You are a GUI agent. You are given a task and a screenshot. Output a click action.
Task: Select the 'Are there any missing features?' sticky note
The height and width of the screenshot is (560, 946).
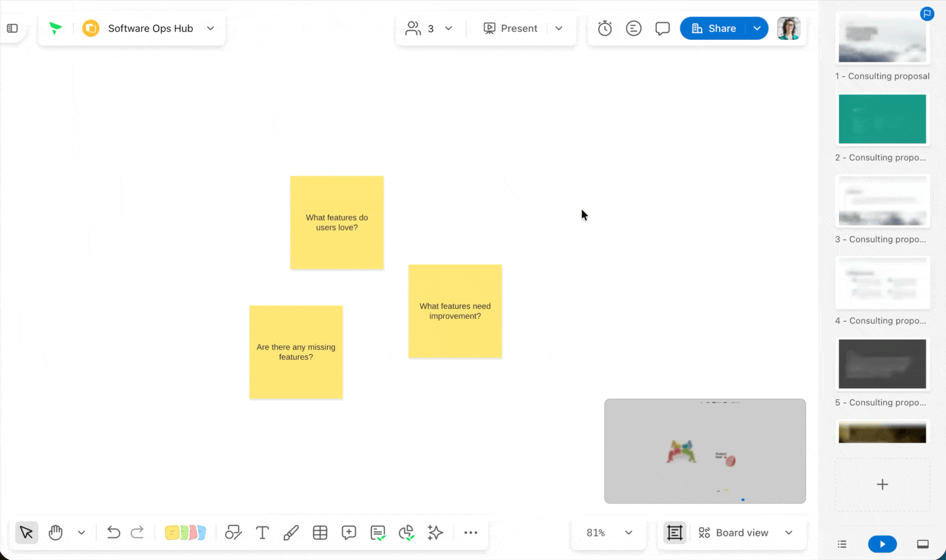[296, 352]
